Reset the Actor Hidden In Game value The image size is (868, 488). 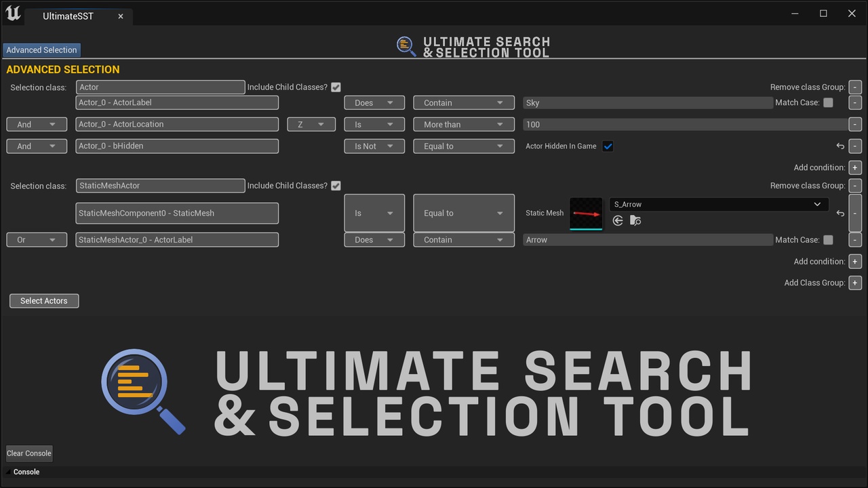(x=840, y=146)
